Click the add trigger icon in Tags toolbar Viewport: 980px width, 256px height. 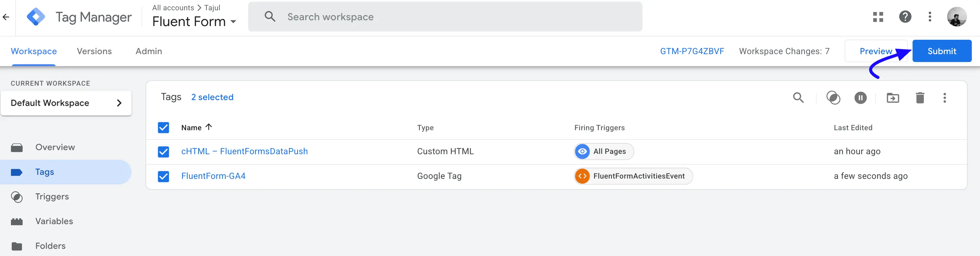pyautogui.click(x=833, y=98)
